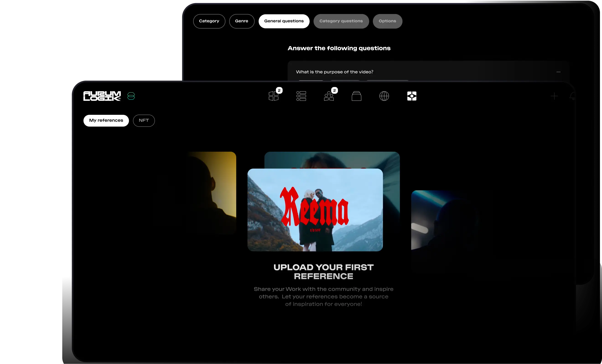Click the 'Share your Work with the community' description

(324, 297)
